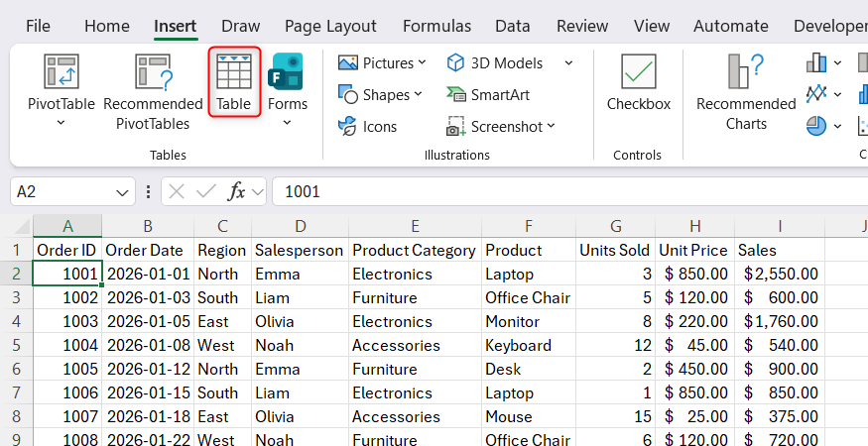Switch to the Automate tab
Screen dimensions: 868x446
pyautogui.click(x=731, y=26)
